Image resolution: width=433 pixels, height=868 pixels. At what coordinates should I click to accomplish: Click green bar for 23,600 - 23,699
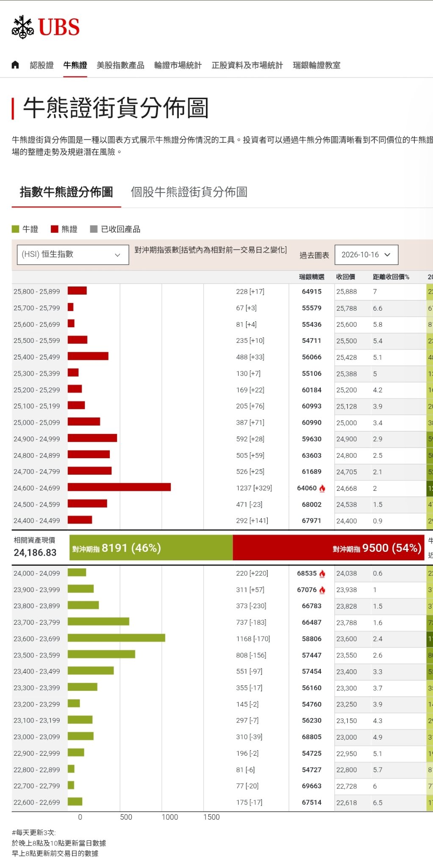point(117,638)
